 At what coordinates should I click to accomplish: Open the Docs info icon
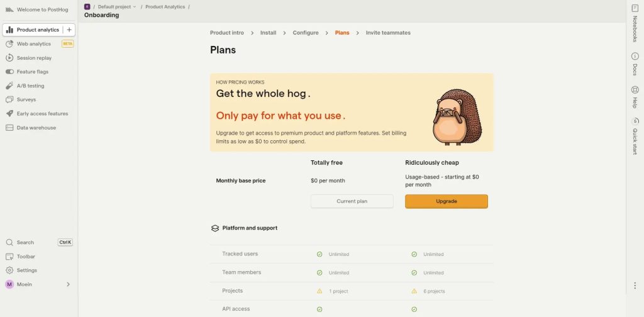coord(635,56)
